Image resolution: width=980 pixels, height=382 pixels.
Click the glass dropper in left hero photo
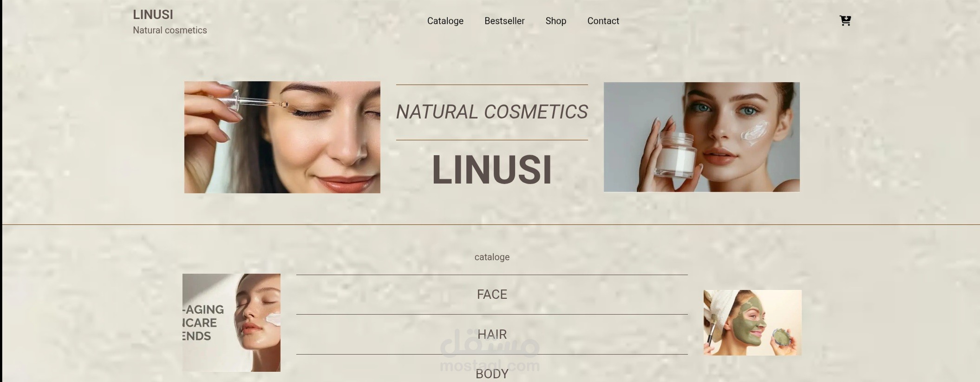tap(251, 100)
